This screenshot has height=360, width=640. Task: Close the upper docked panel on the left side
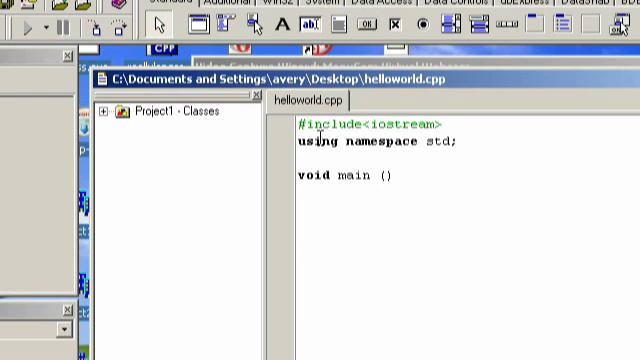[x=68, y=56]
